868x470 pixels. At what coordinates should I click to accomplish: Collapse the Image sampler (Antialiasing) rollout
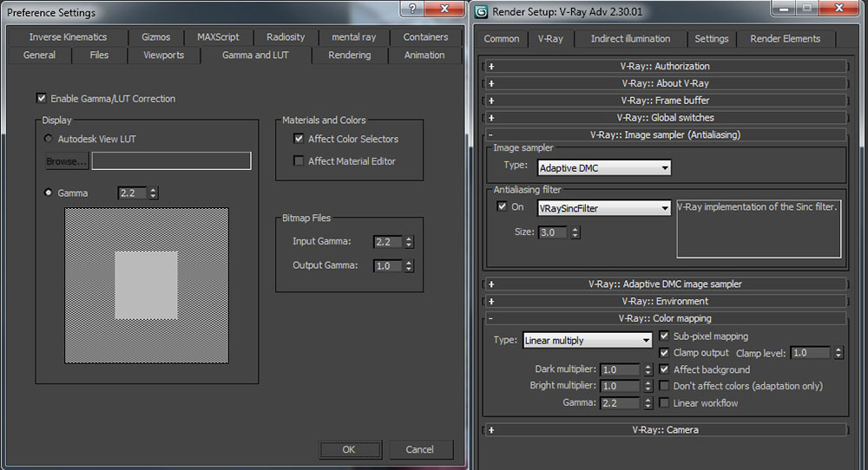coord(665,134)
